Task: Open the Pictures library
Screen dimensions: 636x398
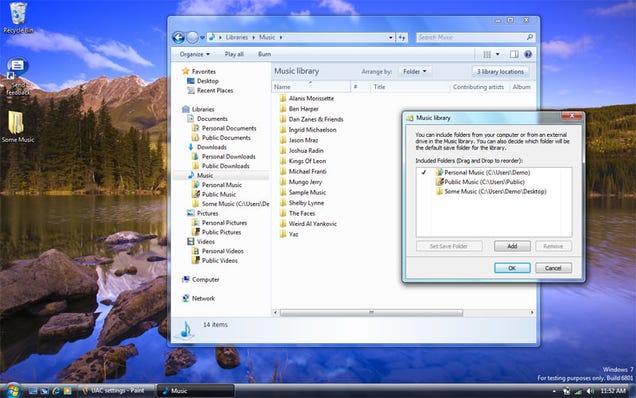Action: [x=202, y=213]
